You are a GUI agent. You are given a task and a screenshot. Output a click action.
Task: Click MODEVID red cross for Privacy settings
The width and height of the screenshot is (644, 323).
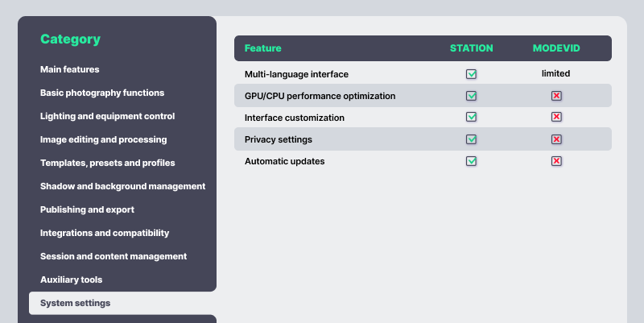555,139
